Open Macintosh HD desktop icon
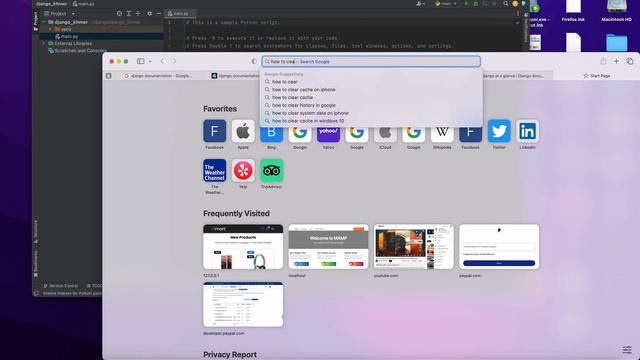The width and height of the screenshot is (640, 360). click(x=616, y=11)
